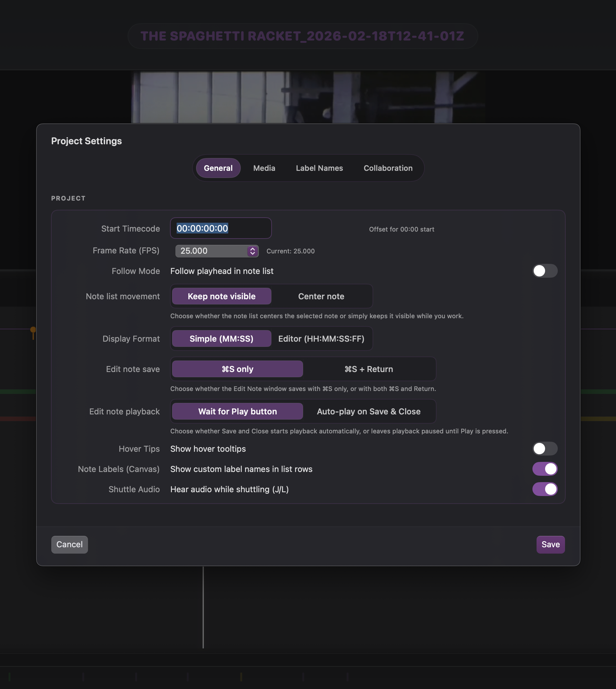The height and width of the screenshot is (689, 616).
Task: Click the orange timeline marker pin
Action: (x=33, y=332)
